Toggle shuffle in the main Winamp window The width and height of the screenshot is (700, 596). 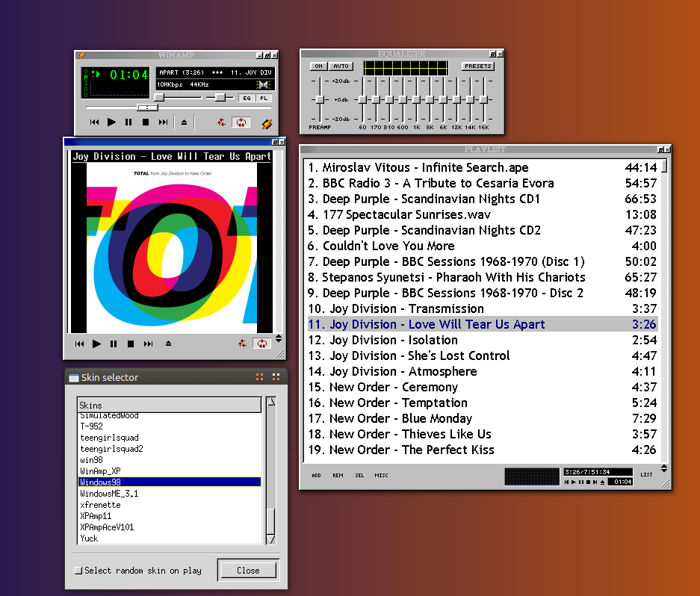(x=221, y=122)
